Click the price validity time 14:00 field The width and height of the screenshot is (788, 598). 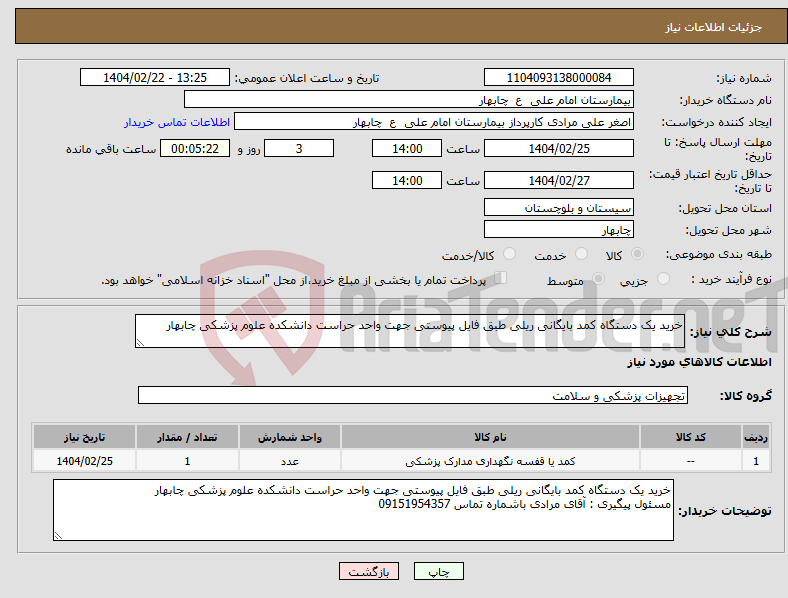(407, 180)
